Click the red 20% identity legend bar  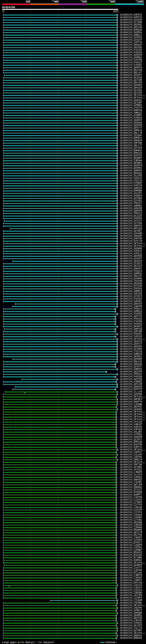16,4
